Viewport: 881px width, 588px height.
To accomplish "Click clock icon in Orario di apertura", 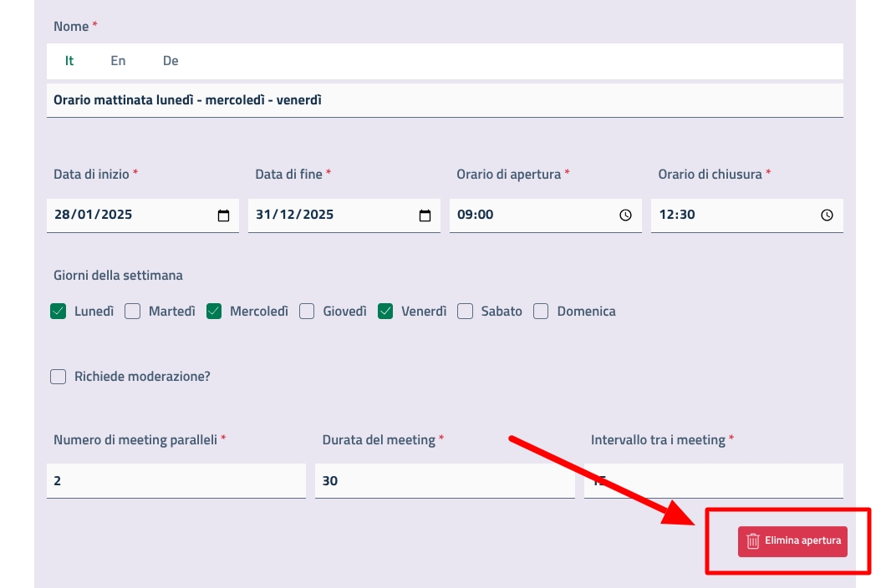I will coord(625,215).
